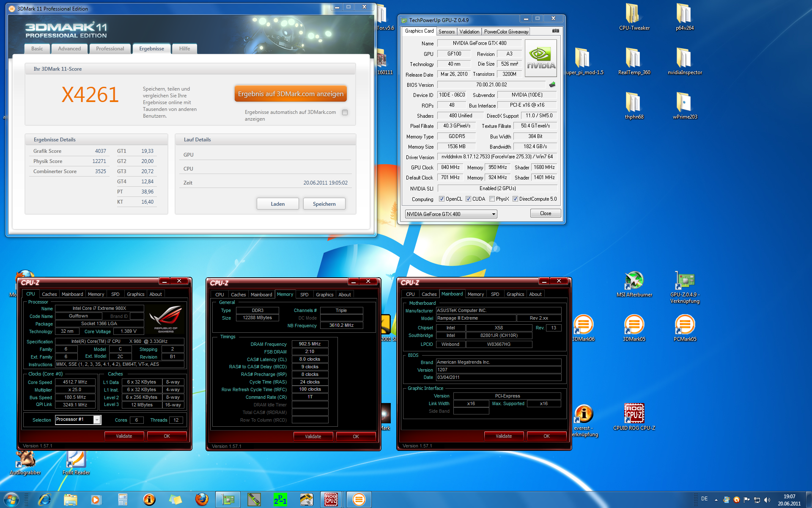Open the p64v264 desktop folder
The image size is (812, 508).
pos(685,17)
